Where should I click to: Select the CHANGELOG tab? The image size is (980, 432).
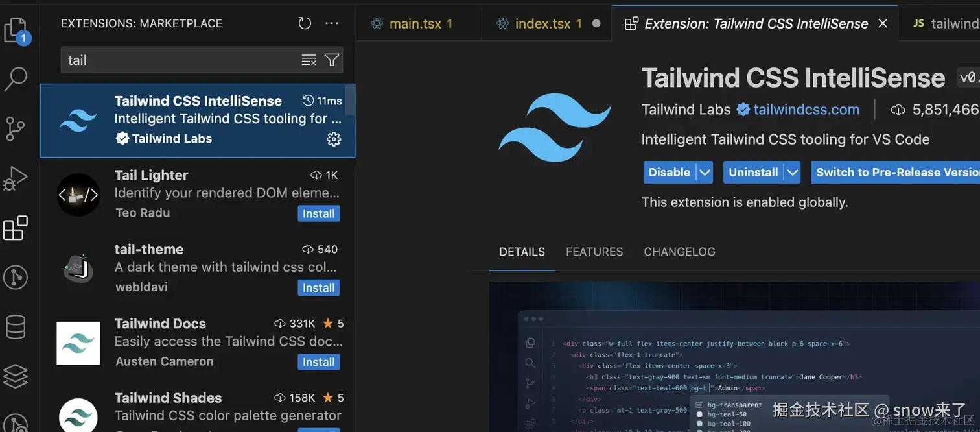point(679,252)
